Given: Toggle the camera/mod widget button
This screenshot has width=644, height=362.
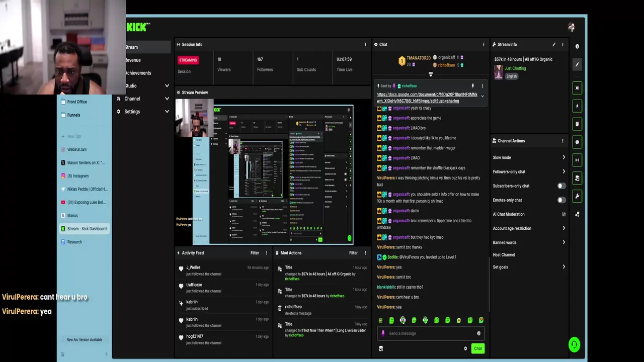Looking at the screenshot, I should click(x=577, y=178).
